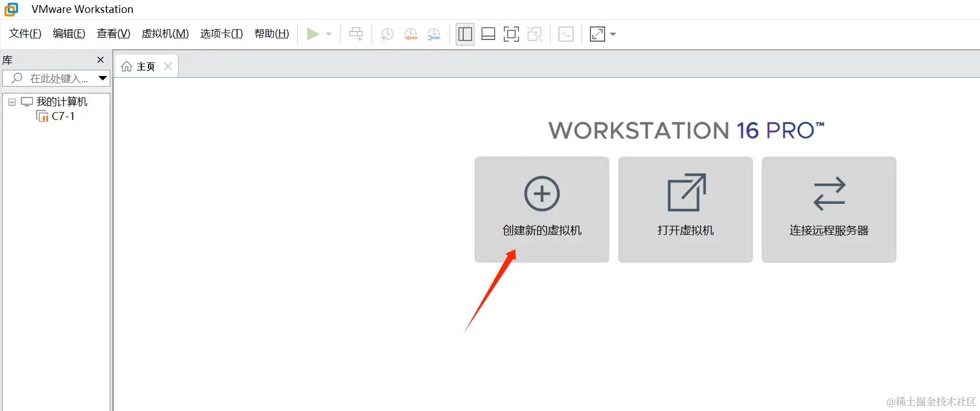
Task: Open the snapshot manager wrench icon
Action: (434, 34)
